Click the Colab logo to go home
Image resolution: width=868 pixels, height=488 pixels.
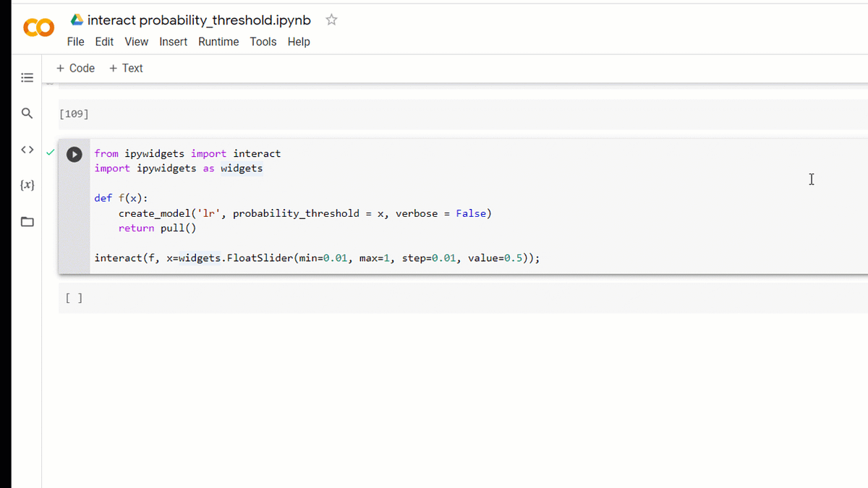click(38, 27)
